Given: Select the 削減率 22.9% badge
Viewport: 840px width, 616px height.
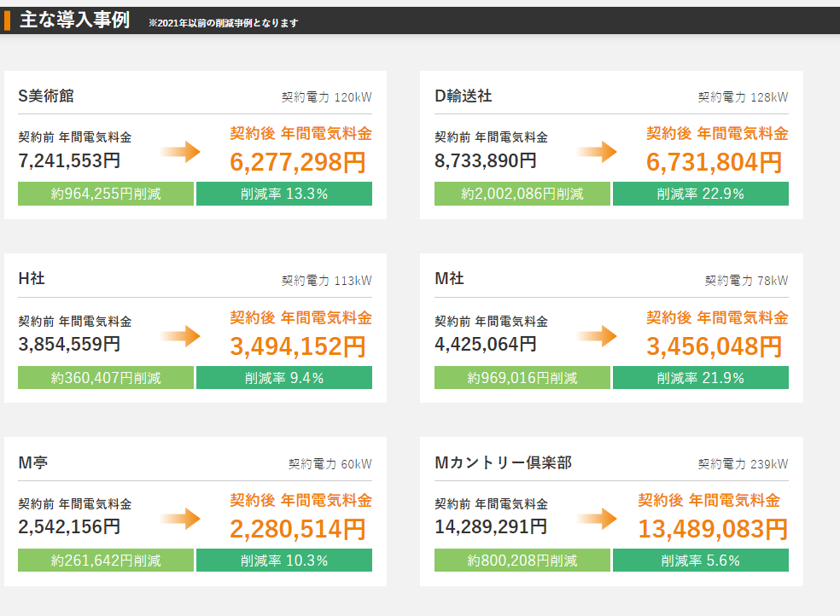Looking at the screenshot, I should [x=701, y=194].
